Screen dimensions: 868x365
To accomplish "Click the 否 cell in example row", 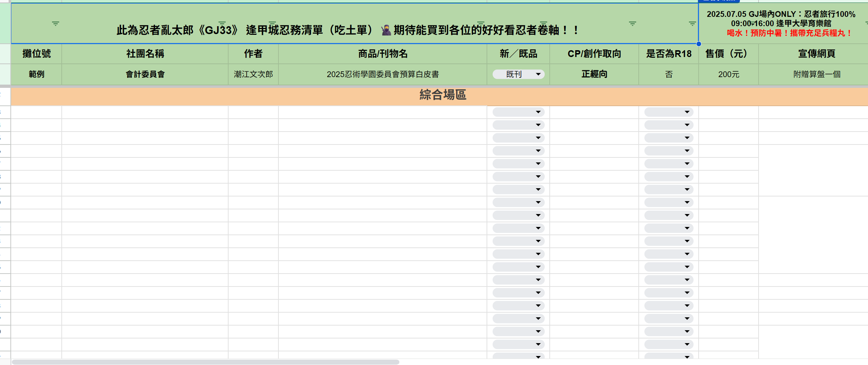I will pos(669,74).
